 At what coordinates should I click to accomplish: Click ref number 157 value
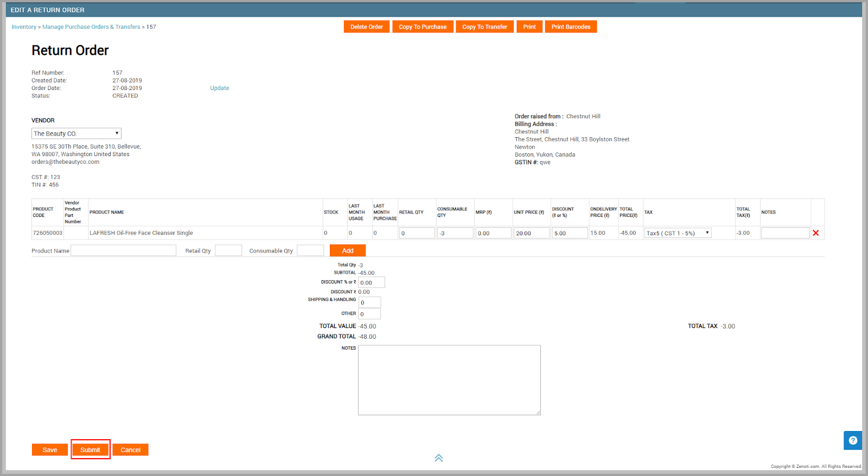pyautogui.click(x=118, y=73)
